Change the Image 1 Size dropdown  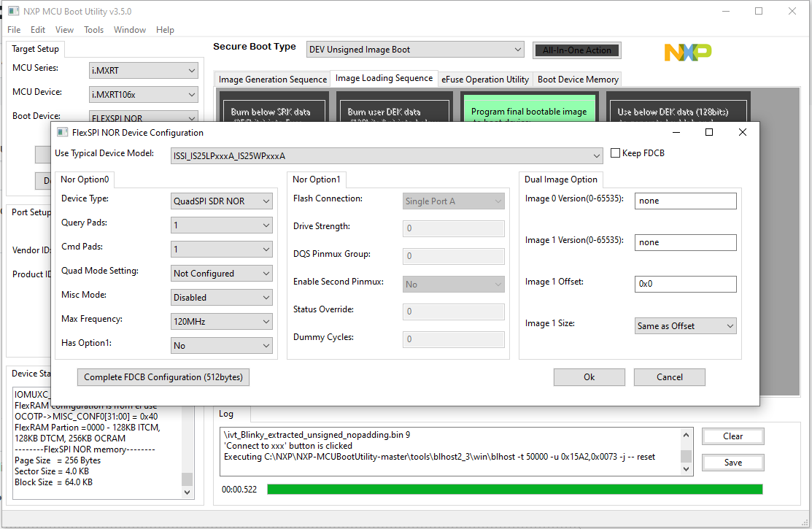(x=684, y=325)
